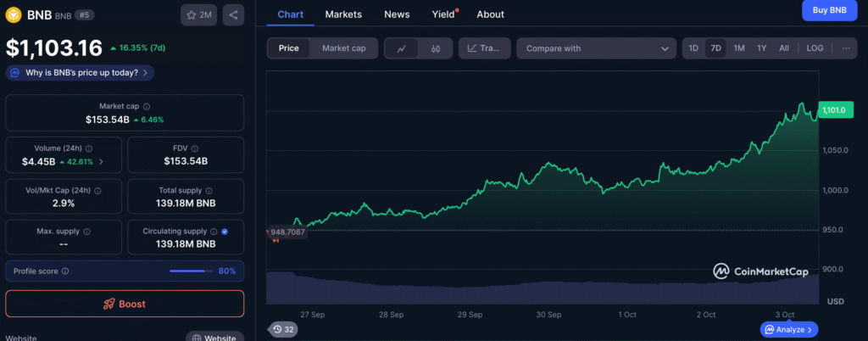Image resolution: width=868 pixels, height=341 pixels.
Task: Click the Boost button
Action: pos(125,304)
